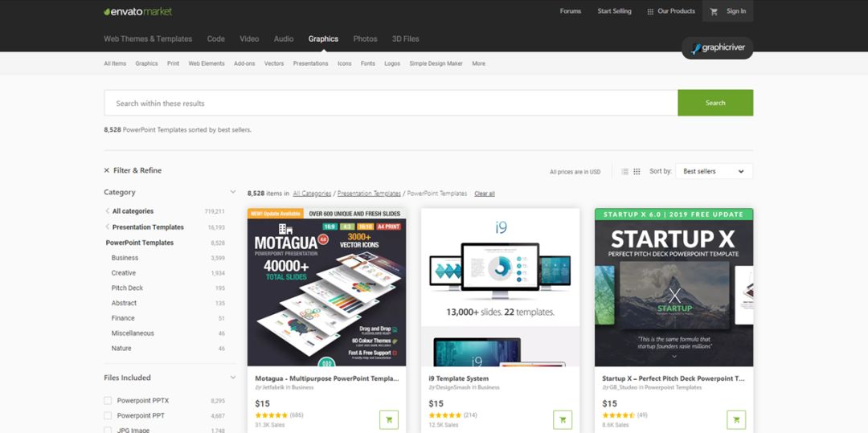Open the Print submenu
This screenshot has width=868, height=433.
click(174, 63)
